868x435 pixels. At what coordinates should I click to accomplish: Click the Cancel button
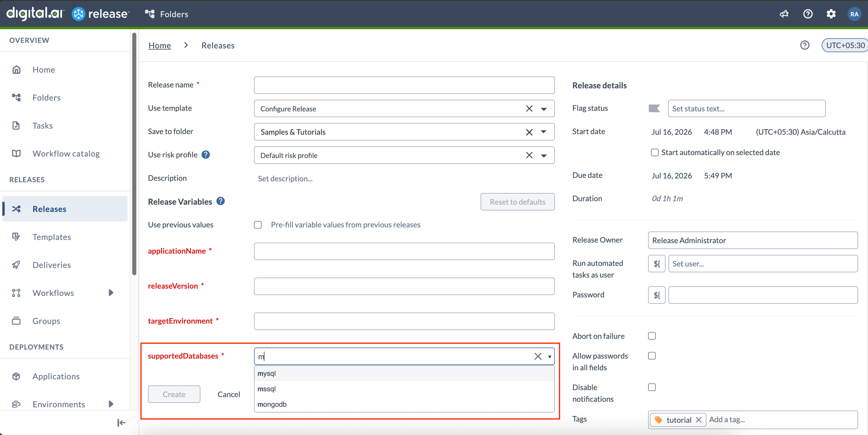coord(228,394)
